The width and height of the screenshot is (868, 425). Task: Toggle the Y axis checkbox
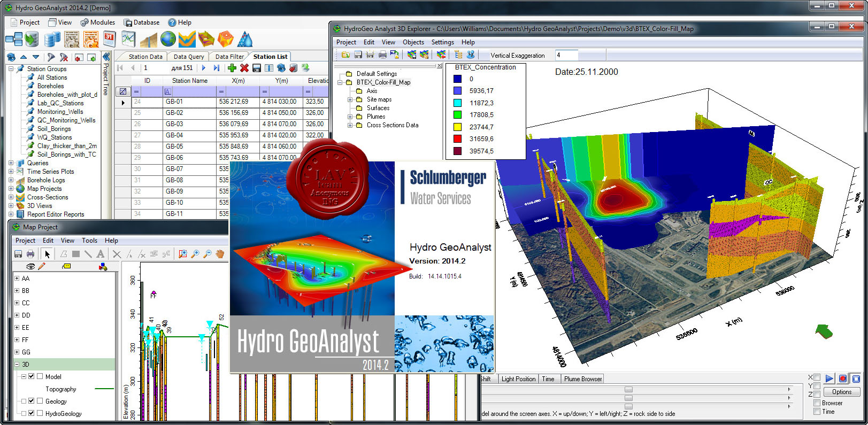pos(817,386)
